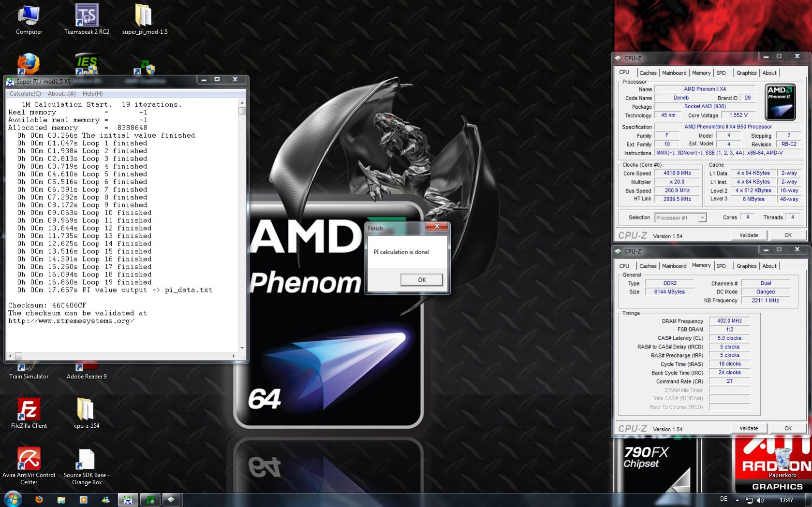This screenshot has width=812, height=507.
Task: Switch to Mainboard tab in processor CPU-Z window
Action: pyautogui.click(x=674, y=73)
